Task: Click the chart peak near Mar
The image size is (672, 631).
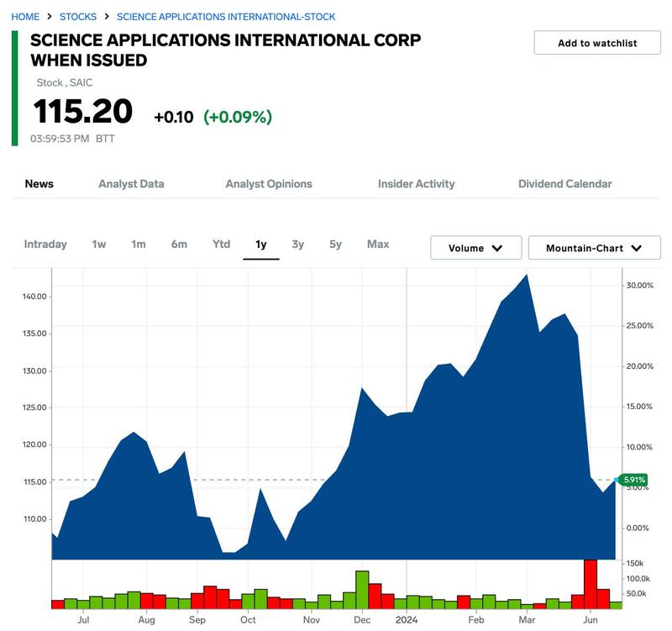Action: pos(527,276)
